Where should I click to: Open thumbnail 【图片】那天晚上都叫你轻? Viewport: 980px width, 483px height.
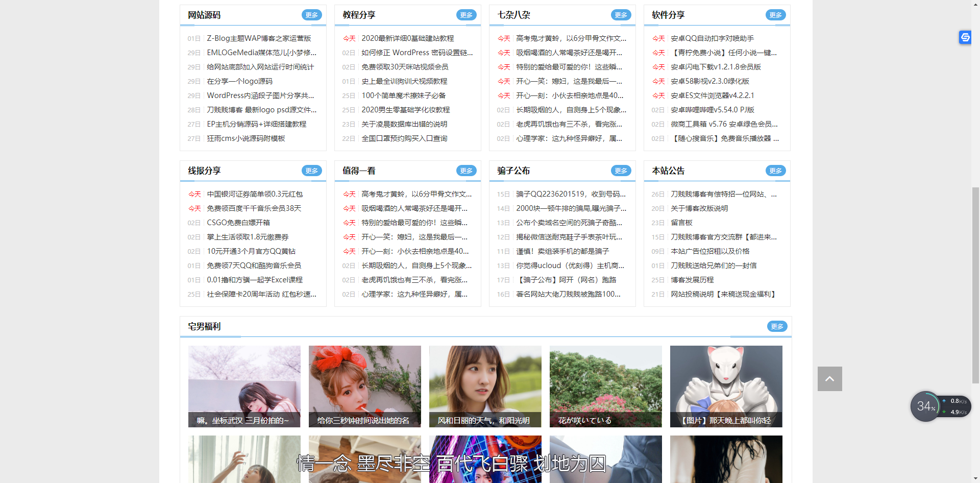726,386
